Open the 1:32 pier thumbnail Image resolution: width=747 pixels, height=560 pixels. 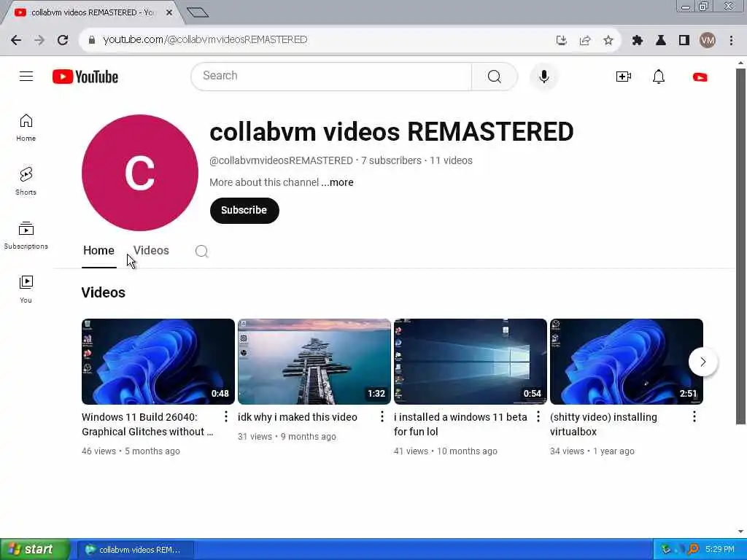pyautogui.click(x=314, y=362)
